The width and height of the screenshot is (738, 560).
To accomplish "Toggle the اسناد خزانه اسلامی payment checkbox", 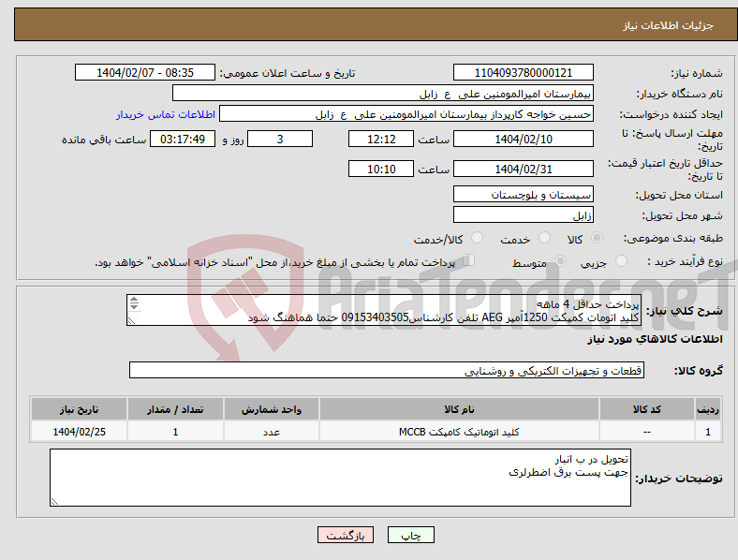I will pos(469,260).
